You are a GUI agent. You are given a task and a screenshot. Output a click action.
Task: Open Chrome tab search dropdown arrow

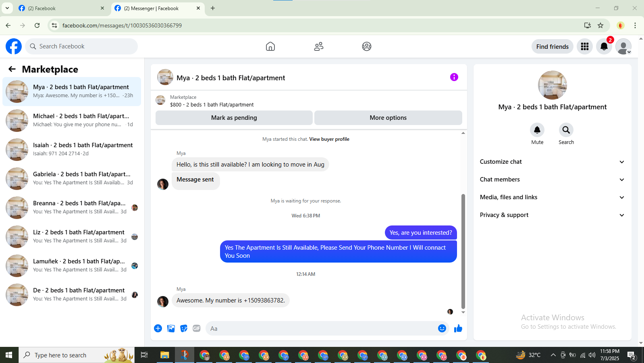(x=7, y=8)
